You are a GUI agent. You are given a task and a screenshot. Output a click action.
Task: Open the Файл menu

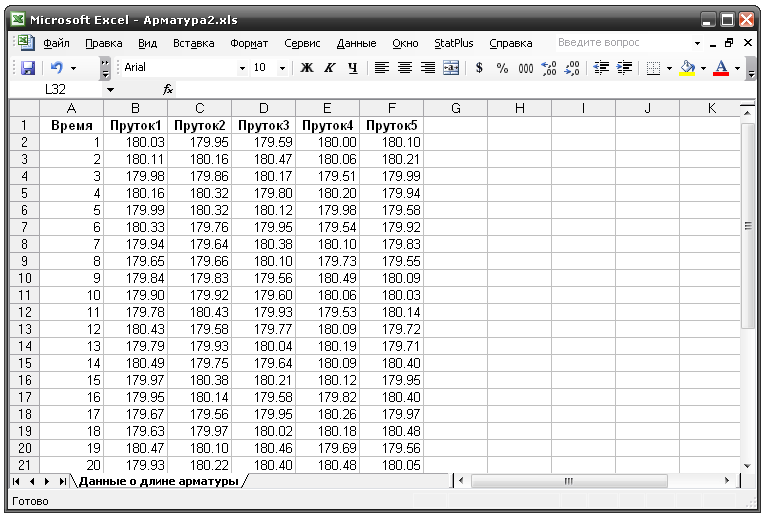click(x=56, y=43)
